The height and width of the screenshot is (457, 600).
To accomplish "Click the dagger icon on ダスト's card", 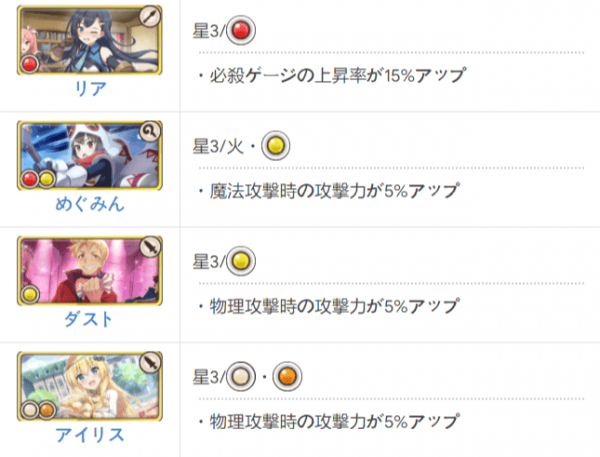I will pos(150,247).
